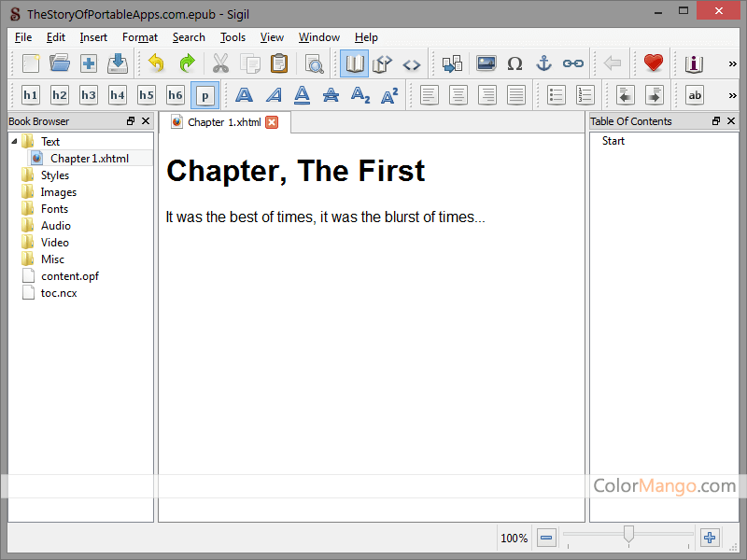This screenshot has width=747, height=560.
Task: Open the Tools menu
Action: (x=233, y=37)
